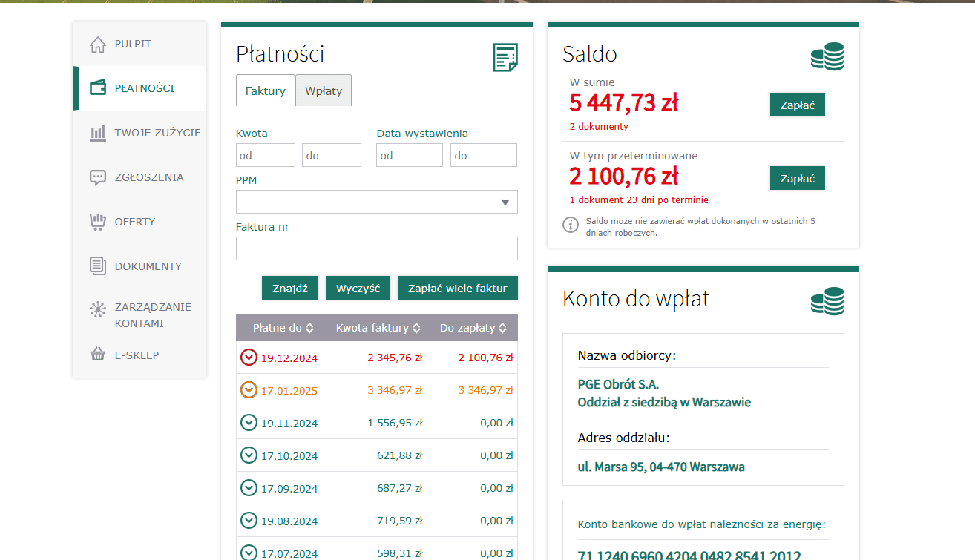Sort invoices by Kwota faktury column

click(378, 328)
